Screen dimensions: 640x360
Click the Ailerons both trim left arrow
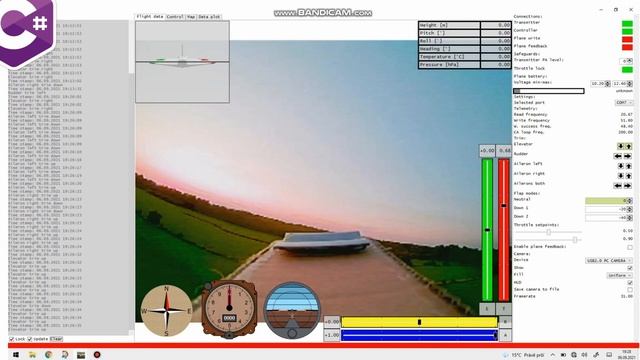[x=618, y=185]
